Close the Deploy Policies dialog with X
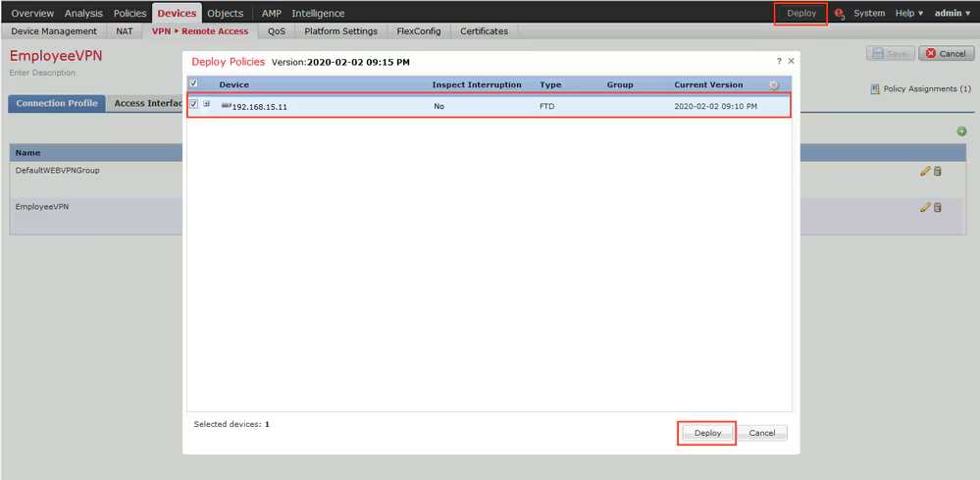The height and width of the screenshot is (480, 980). coord(791,61)
